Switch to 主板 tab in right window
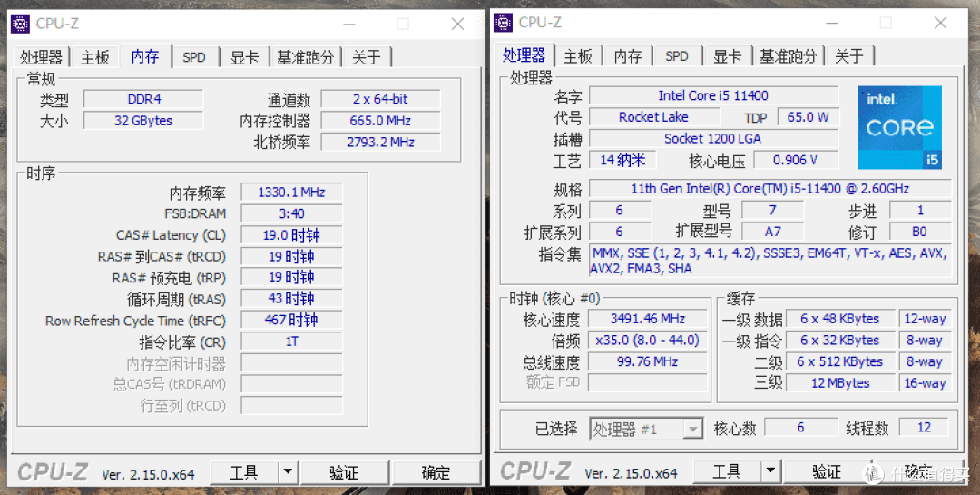The image size is (980, 495). click(x=577, y=56)
